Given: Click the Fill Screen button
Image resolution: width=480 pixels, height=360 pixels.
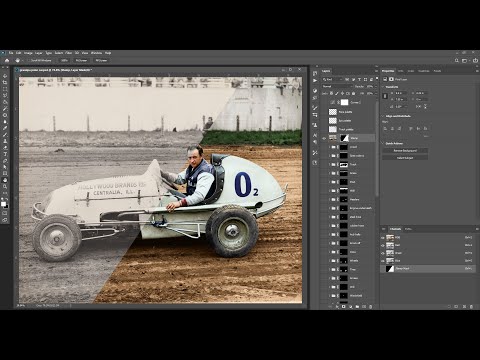Looking at the screenshot, I should 101,60.
